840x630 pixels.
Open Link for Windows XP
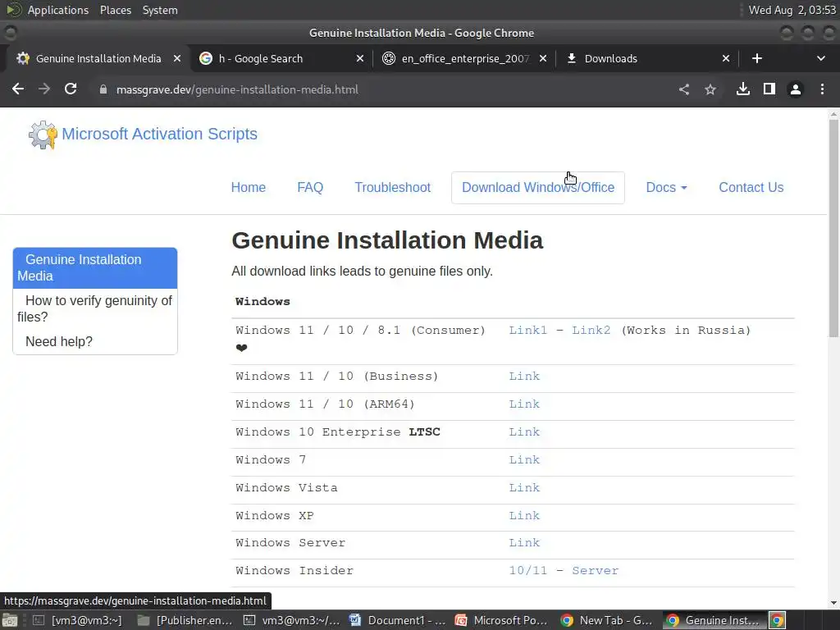pyautogui.click(x=524, y=515)
